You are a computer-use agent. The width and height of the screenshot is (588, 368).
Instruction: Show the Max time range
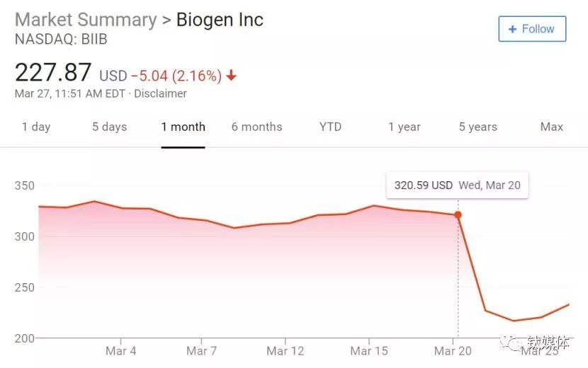click(551, 127)
